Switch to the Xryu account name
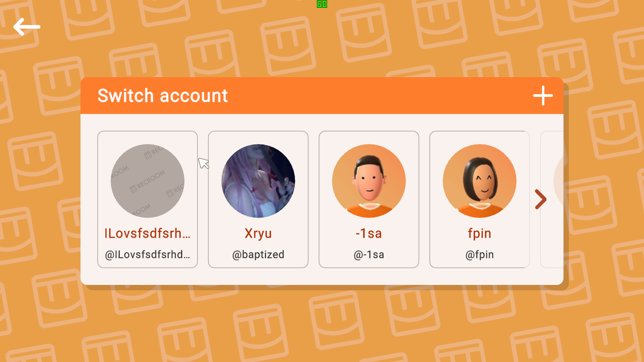 coord(258,234)
